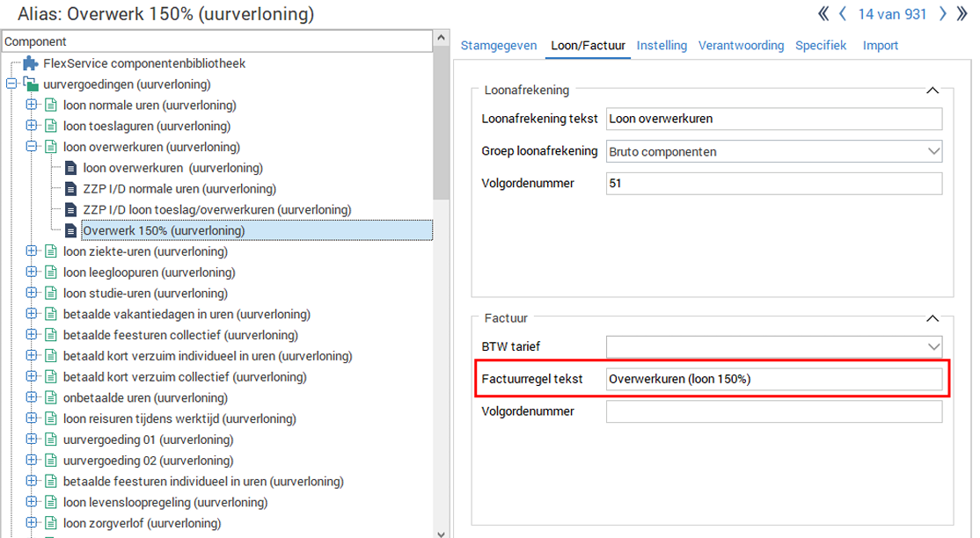Viewport: 980px width, 538px height.
Task: Collapse the Loonafrekening section chevron
Action: [933, 90]
